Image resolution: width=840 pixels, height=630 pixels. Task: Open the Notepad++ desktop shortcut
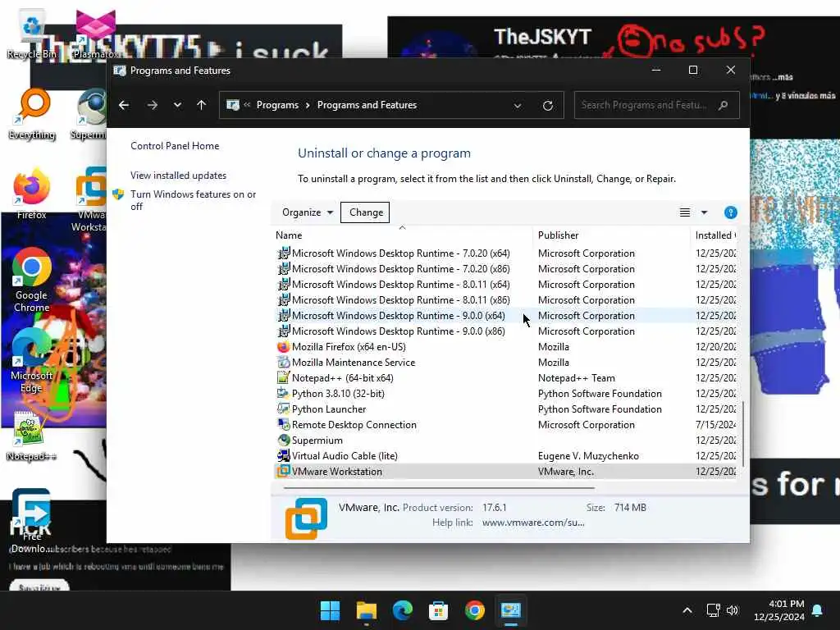[x=30, y=436]
